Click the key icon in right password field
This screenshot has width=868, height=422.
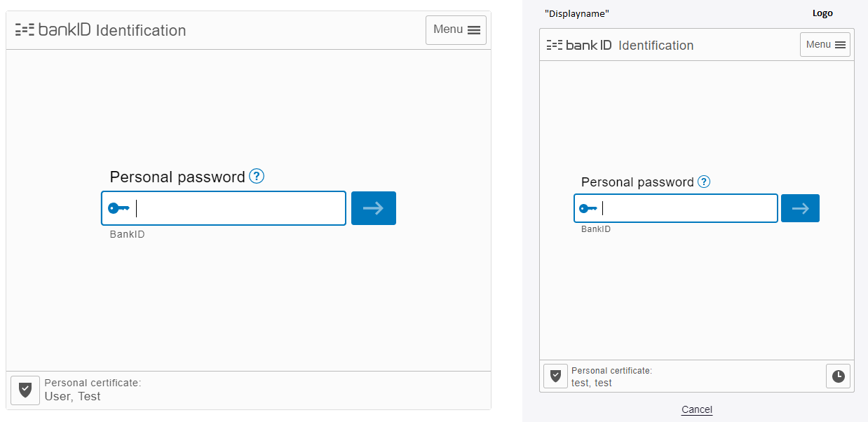pos(588,208)
